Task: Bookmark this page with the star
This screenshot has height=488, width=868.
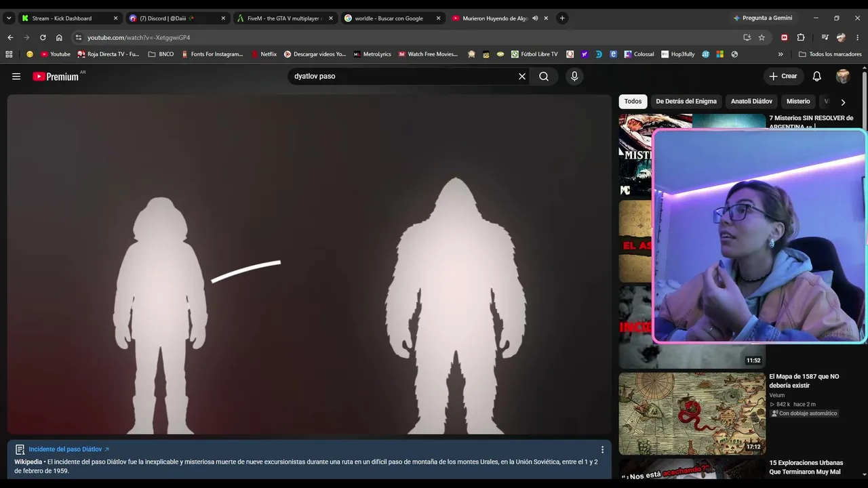Action: (x=762, y=37)
